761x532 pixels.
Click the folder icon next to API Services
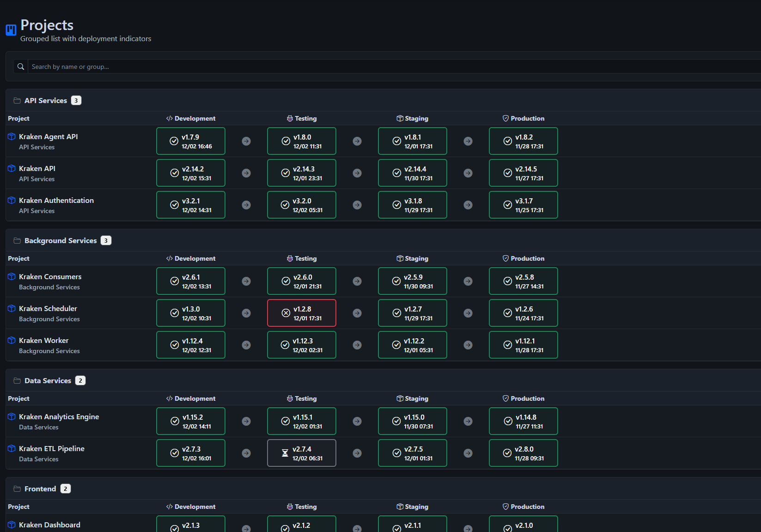pyautogui.click(x=17, y=100)
